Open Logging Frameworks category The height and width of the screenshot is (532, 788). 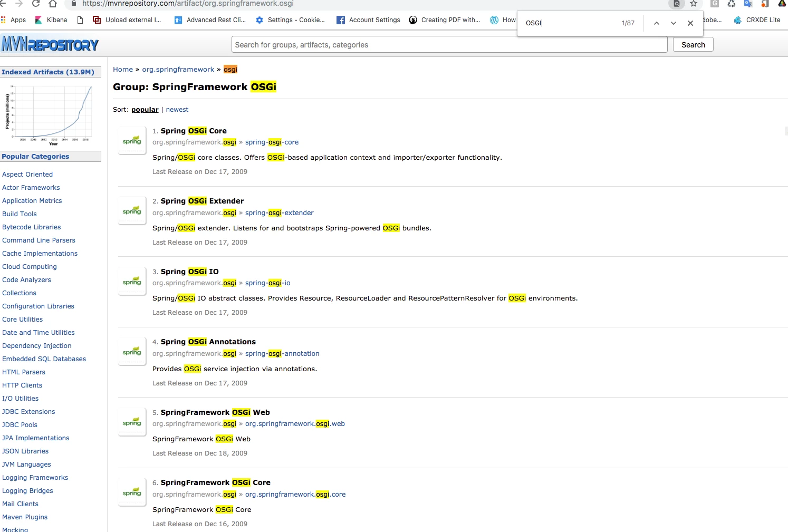tap(35, 478)
